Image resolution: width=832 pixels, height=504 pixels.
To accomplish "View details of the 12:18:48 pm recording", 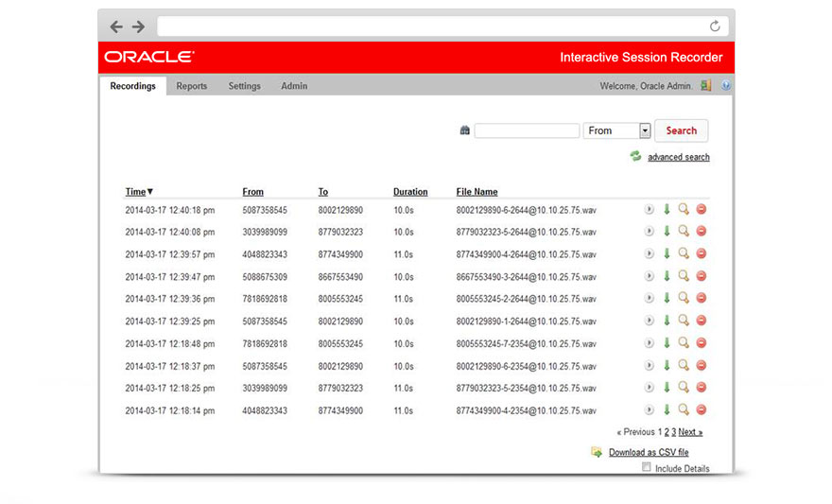I will 684,342.
